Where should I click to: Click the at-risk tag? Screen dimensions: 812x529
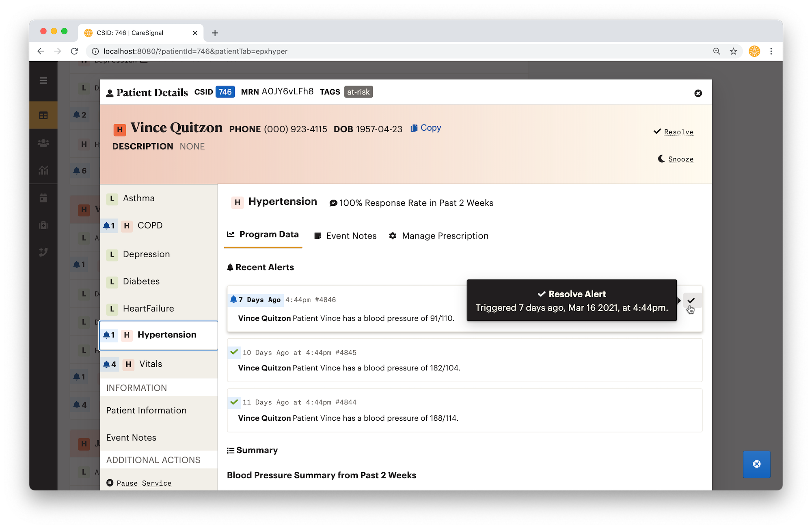[x=358, y=92]
